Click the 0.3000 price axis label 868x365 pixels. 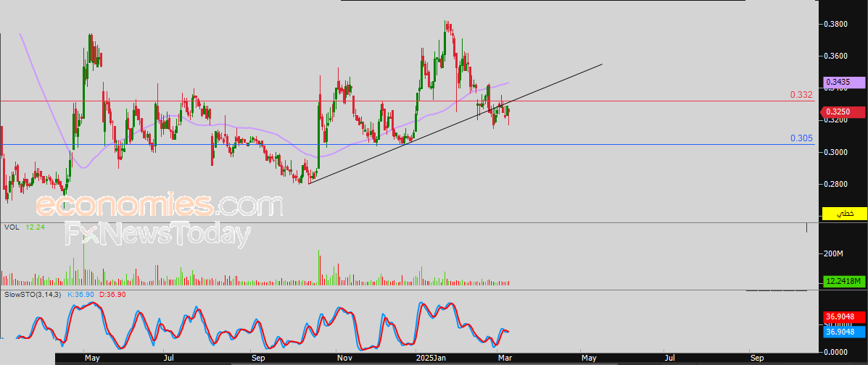coord(836,152)
